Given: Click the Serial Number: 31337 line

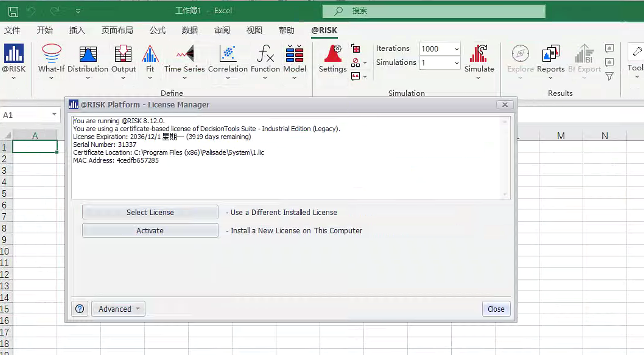Looking at the screenshot, I should pyautogui.click(x=104, y=145).
